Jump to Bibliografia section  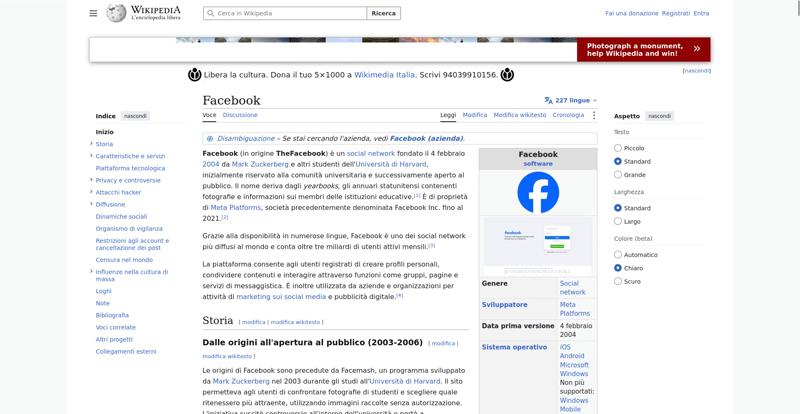112,315
